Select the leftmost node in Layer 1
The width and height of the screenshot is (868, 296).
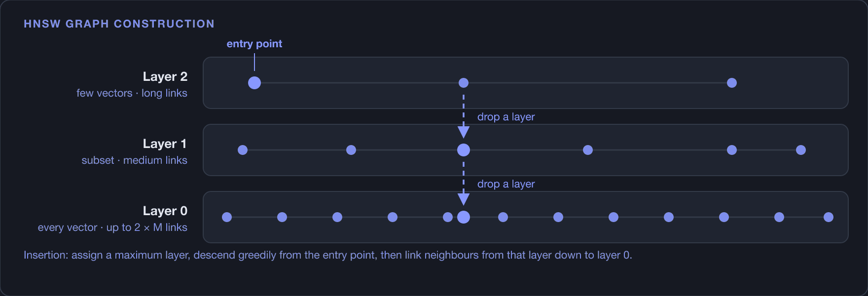point(242,150)
